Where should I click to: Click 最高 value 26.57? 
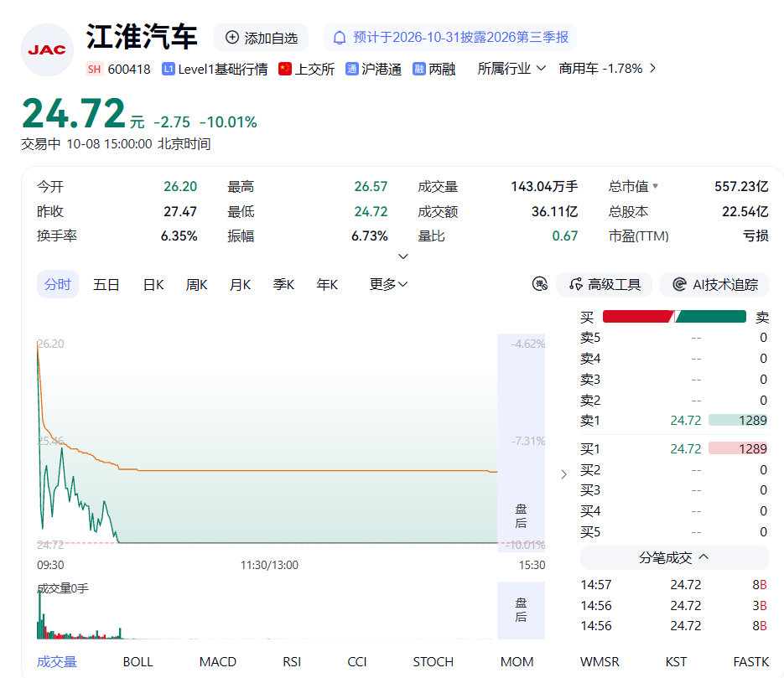pyautogui.click(x=371, y=186)
